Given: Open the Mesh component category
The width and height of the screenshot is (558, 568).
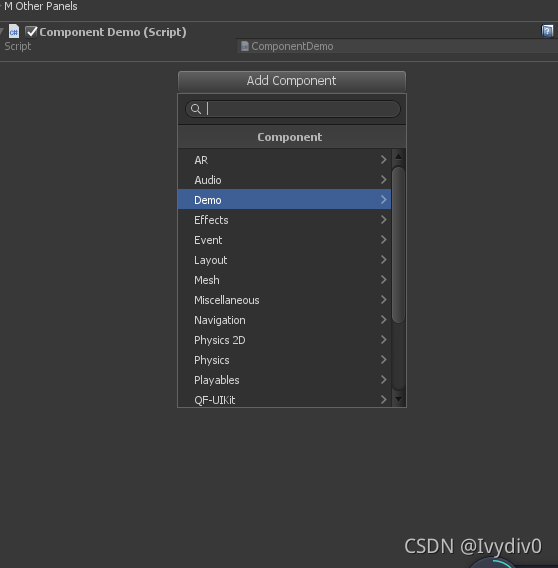Looking at the screenshot, I should coord(284,280).
